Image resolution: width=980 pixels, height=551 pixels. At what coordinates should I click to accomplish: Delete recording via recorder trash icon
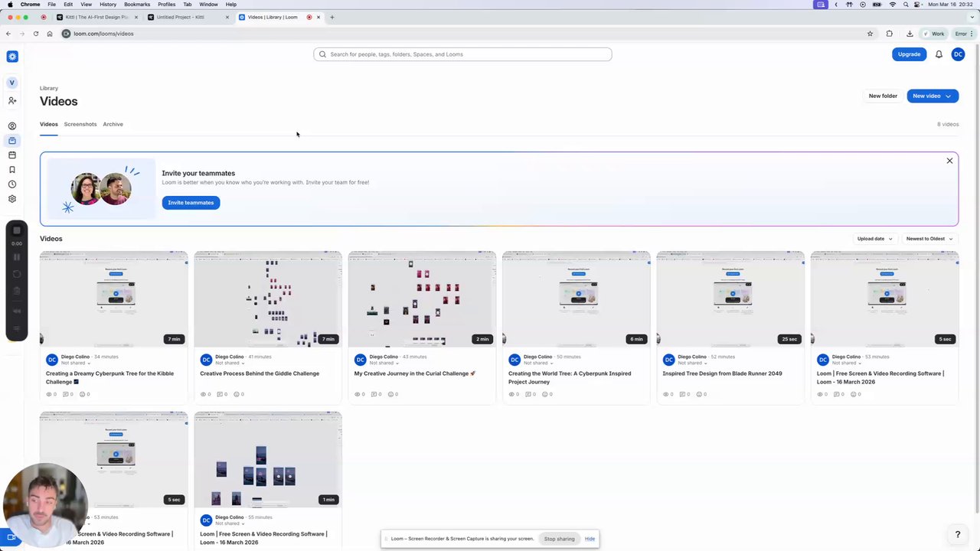(x=17, y=291)
